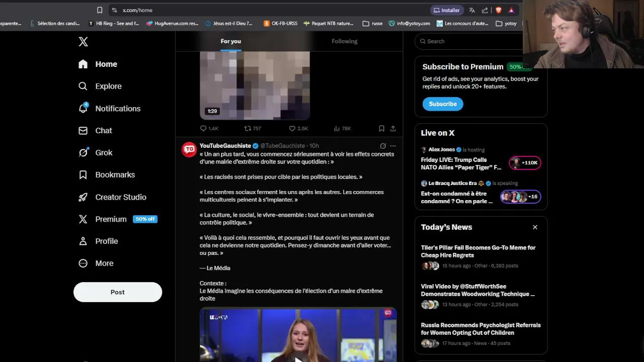Like the post with 2.5K likes

(x=298, y=128)
